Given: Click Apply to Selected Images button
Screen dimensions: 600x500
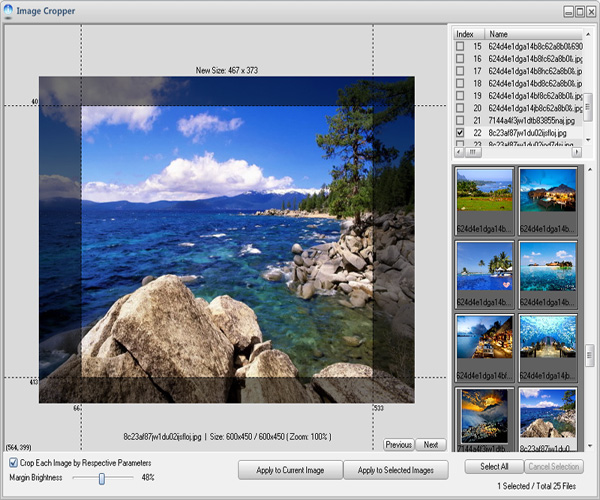Looking at the screenshot, I should (396, 470).
